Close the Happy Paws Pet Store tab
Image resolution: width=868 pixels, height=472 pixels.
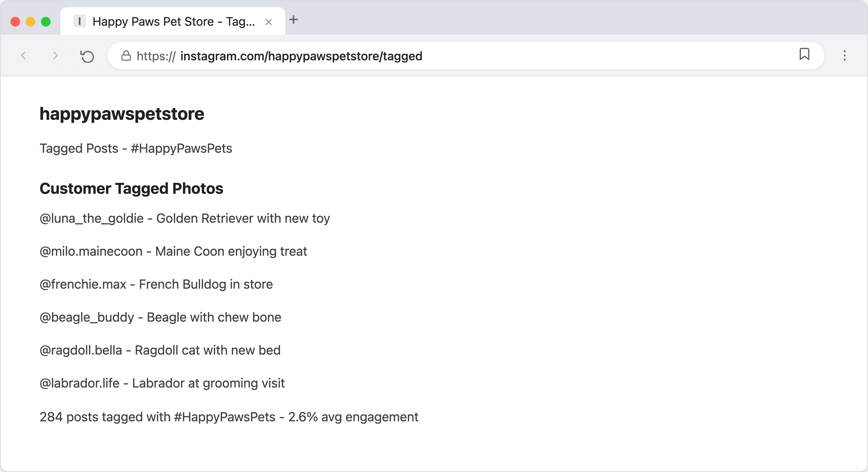[268, 22]
